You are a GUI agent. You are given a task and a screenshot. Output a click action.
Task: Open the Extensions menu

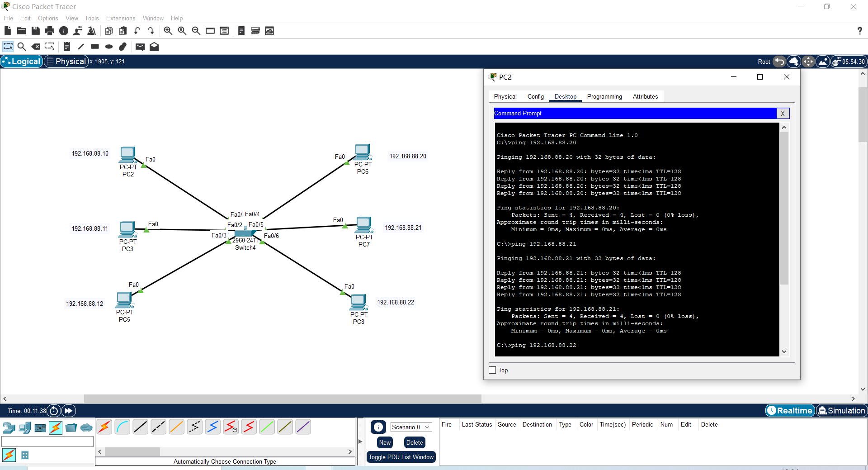click(121, 18)
